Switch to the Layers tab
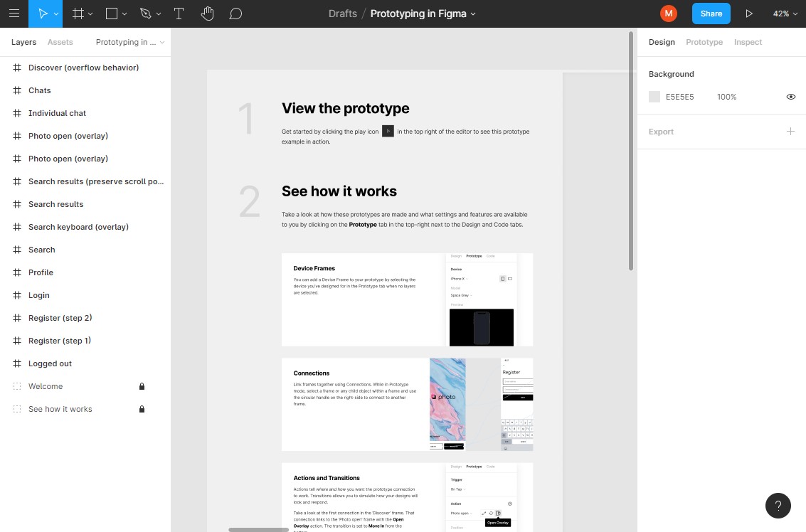The image size is (806, 532). click(23, 42)
